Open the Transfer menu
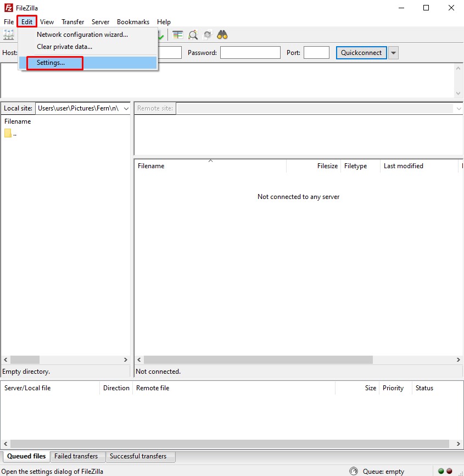The width and height of the screenshot is (464, 476). (73, 22)
